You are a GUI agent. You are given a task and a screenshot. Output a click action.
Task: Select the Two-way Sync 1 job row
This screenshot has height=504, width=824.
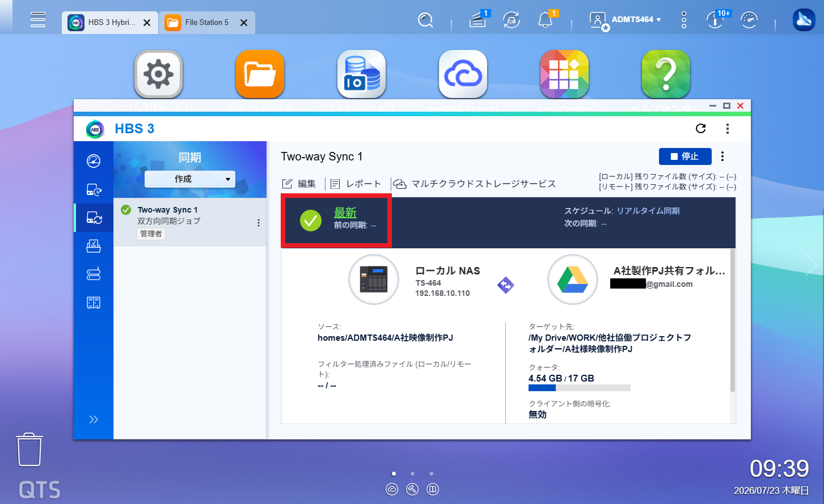tap(190, 222)
